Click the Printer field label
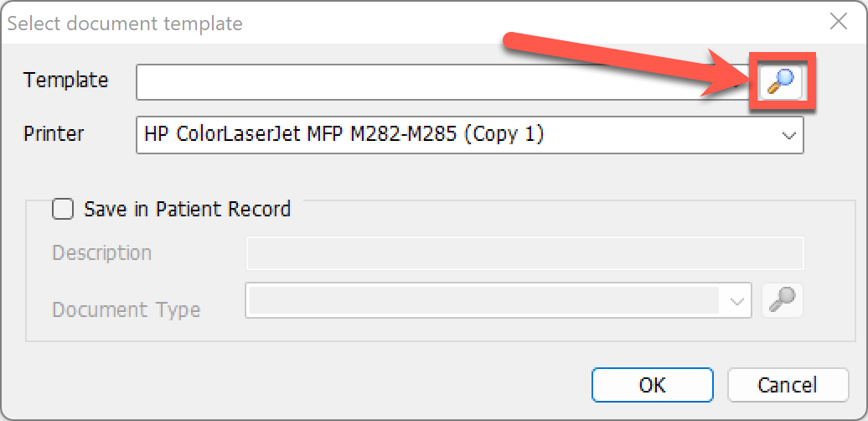Screen dimensions: 868x421 [54, 133]
